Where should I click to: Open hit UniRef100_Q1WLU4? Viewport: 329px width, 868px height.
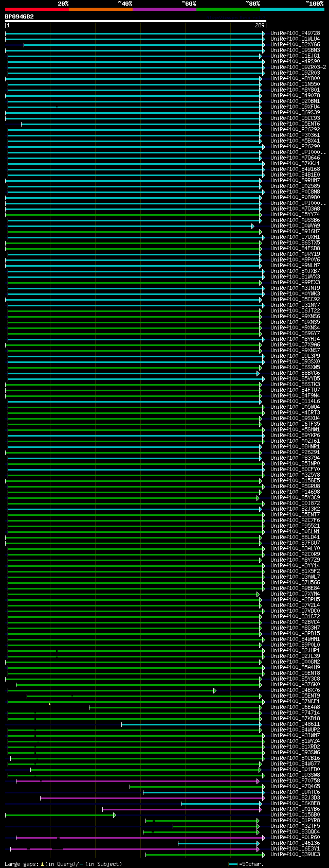pyautogui.click(x=295, y=39)
